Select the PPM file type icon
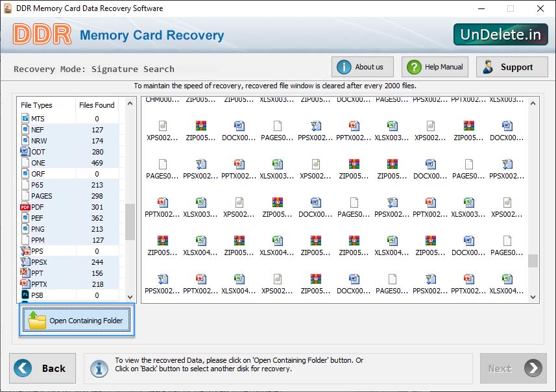556x392 pixels. 25,239
